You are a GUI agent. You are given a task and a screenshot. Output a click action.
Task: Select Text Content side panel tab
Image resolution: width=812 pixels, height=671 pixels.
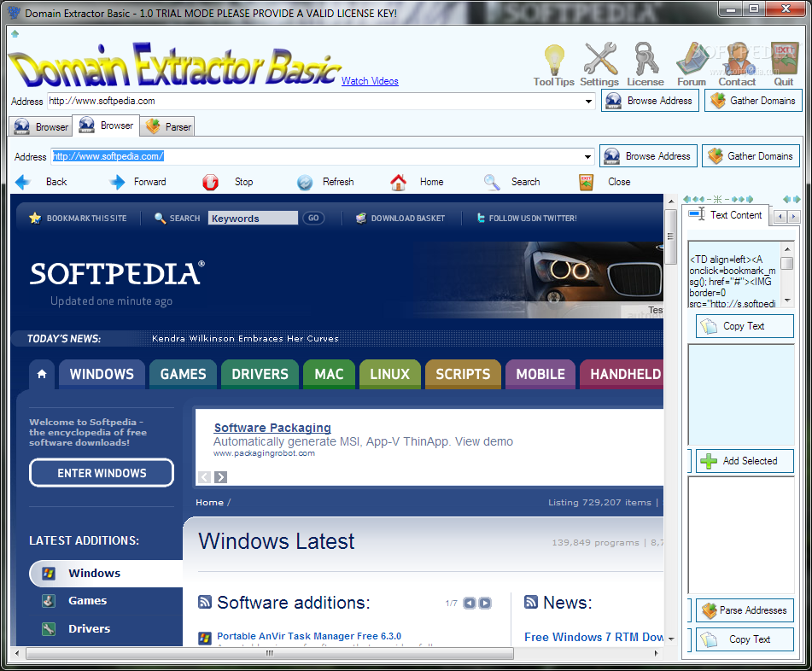click(x=727, y=215)
